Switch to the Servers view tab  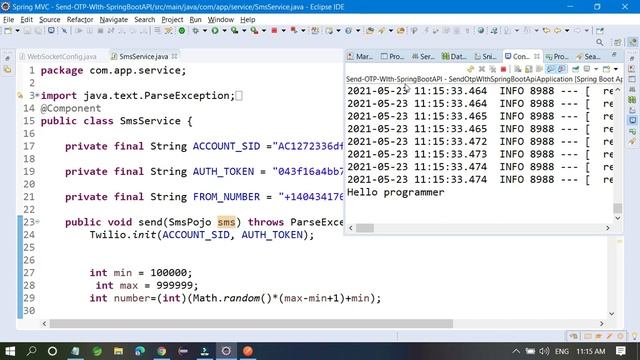pyautogui.click(x=423, y=56)
